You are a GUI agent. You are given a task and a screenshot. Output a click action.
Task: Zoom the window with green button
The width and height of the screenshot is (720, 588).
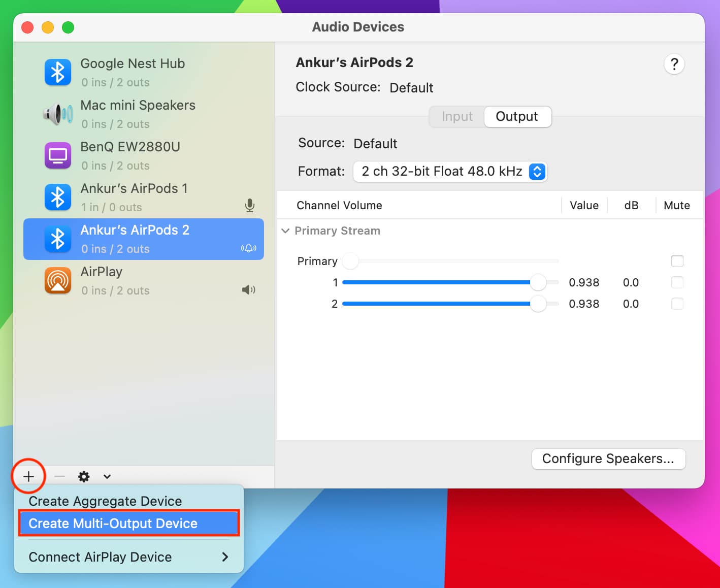click(68, 27)
